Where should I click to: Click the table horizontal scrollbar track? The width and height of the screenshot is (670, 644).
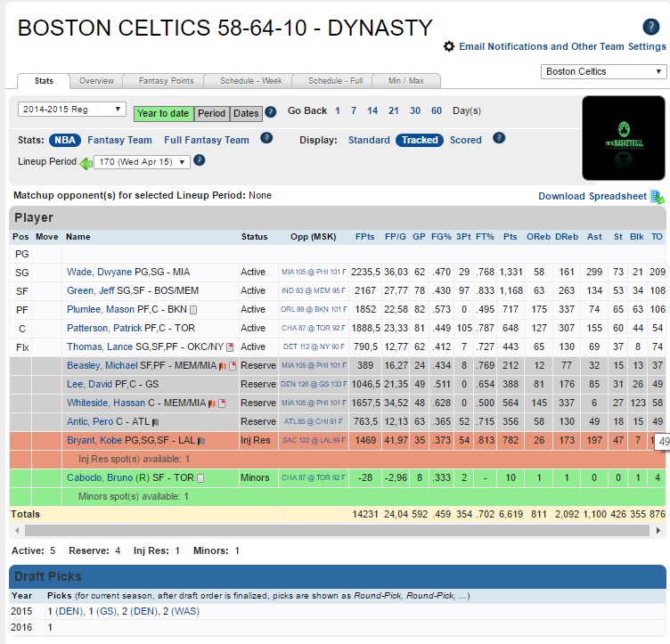[x=337, y=530]
